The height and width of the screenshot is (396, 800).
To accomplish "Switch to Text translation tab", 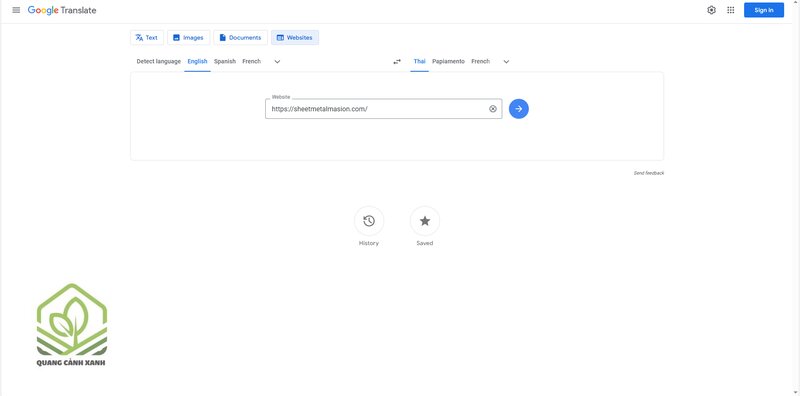I will coord(147,38).
